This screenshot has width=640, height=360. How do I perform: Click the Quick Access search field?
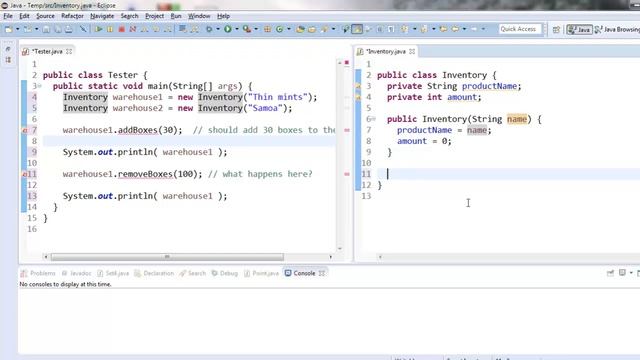(520, 29)
